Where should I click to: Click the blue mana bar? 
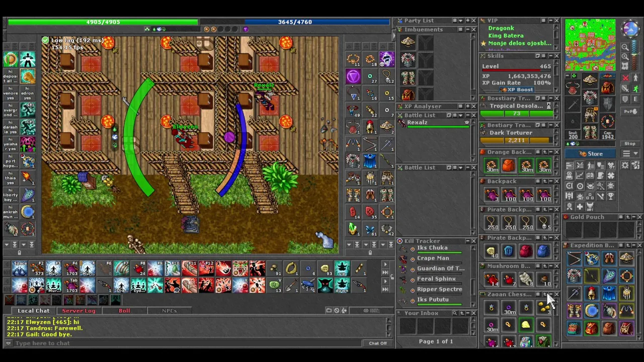click(295, 22)
